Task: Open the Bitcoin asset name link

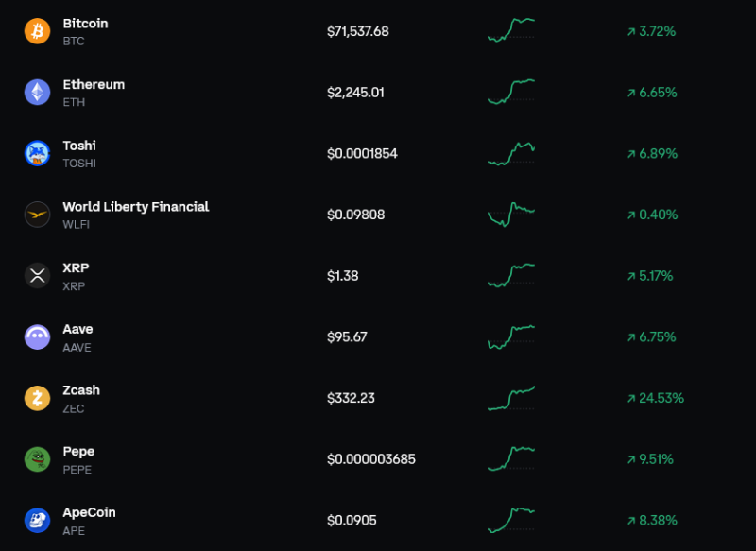Action: (85, 24)
